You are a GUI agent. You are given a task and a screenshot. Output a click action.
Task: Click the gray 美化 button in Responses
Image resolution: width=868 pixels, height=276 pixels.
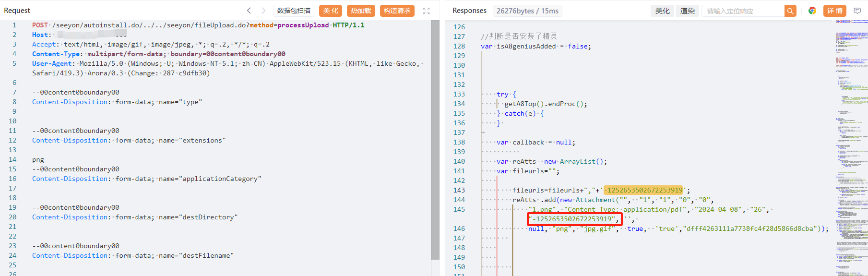pyautogui.click(x=662, y=11)
